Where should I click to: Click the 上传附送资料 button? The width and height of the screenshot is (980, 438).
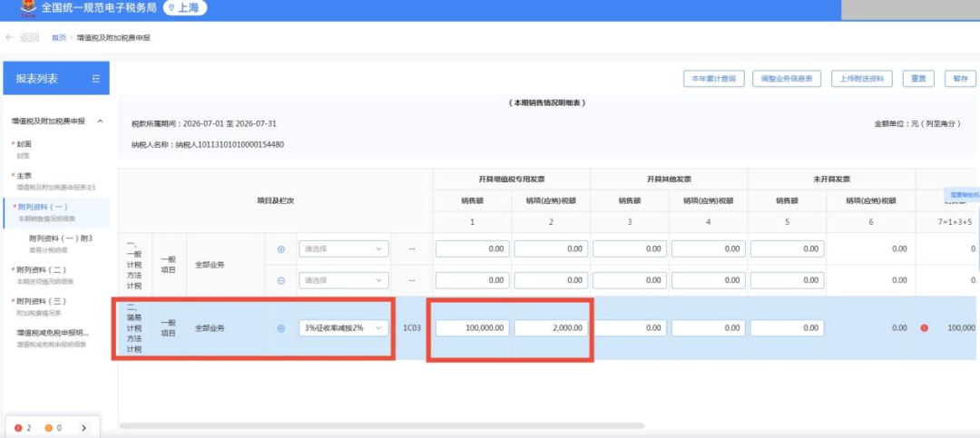click(861, 79)
